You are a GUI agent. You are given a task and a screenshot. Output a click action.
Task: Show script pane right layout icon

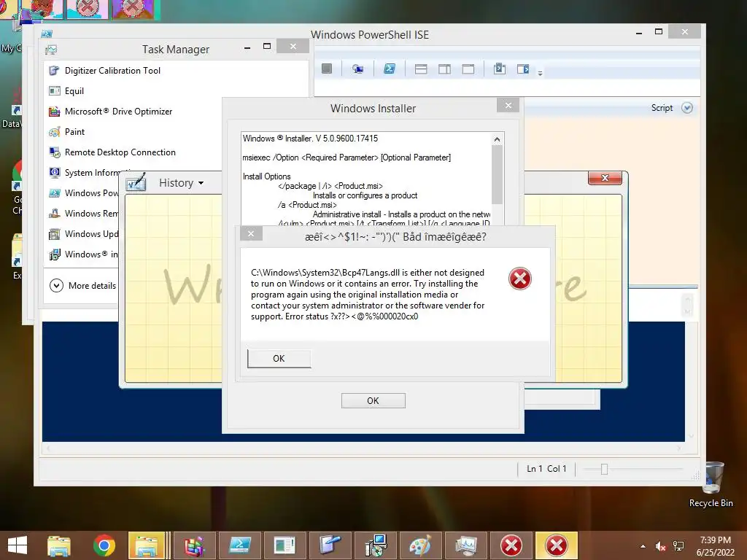coord(444,69)
